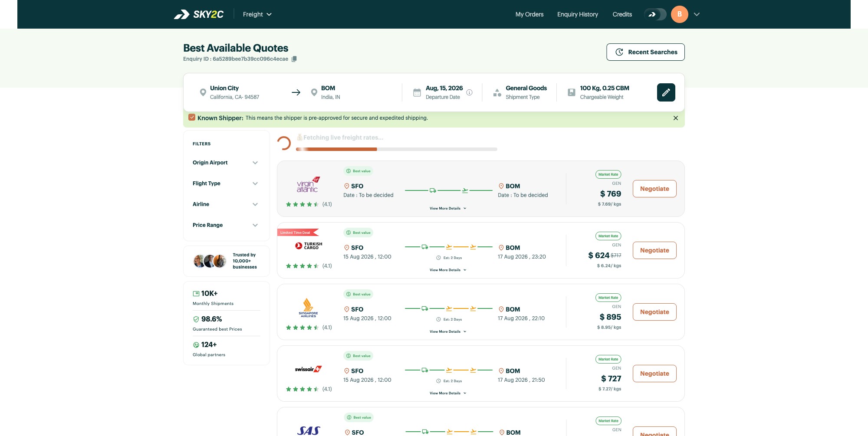The image size is (868, 436).
Task: Click the Aug, 15, 2026 departure date
Action: point(444,88)
